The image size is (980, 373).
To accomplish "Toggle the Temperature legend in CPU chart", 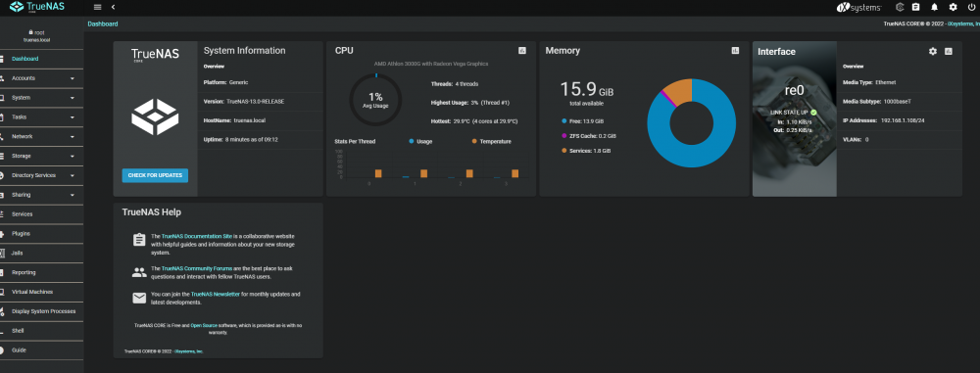I will click(491, 142).
